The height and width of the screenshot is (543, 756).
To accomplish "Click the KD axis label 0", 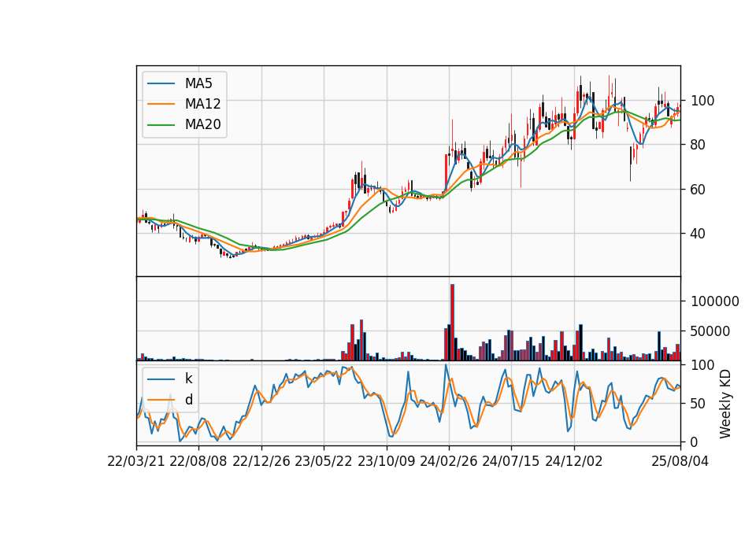I will (695, 441).
